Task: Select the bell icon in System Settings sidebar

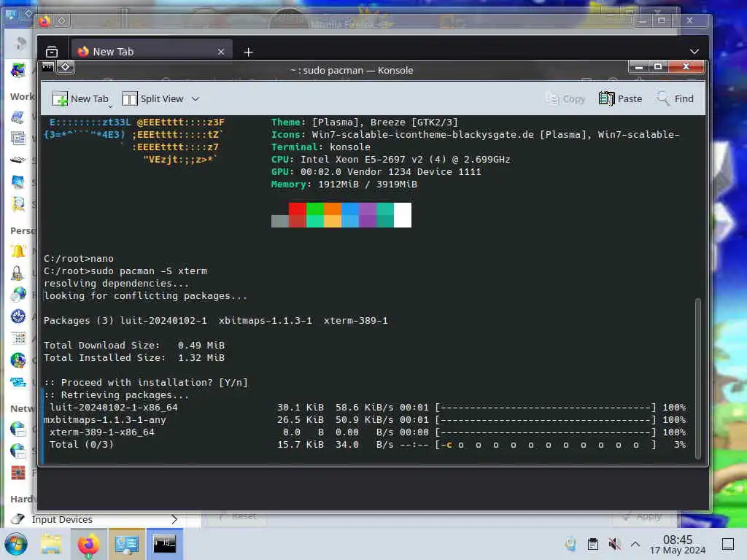Action: 18,251
